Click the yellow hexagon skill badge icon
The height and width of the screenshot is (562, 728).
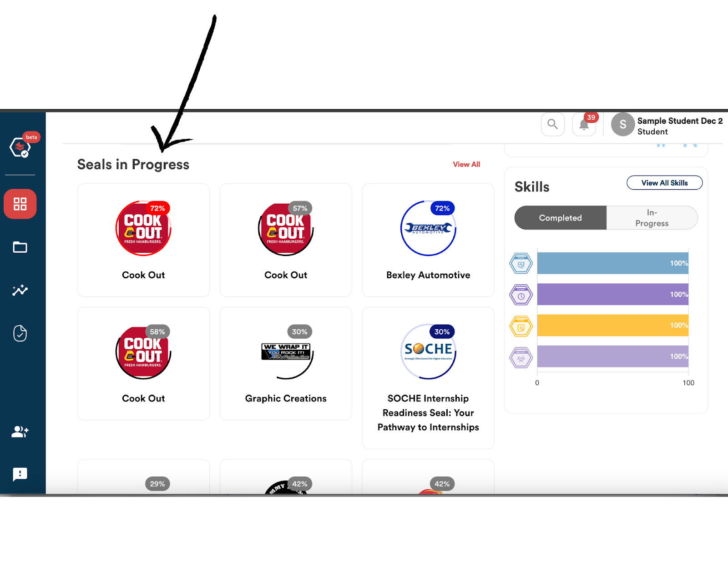pyautogui.click(x=521, y=326)
